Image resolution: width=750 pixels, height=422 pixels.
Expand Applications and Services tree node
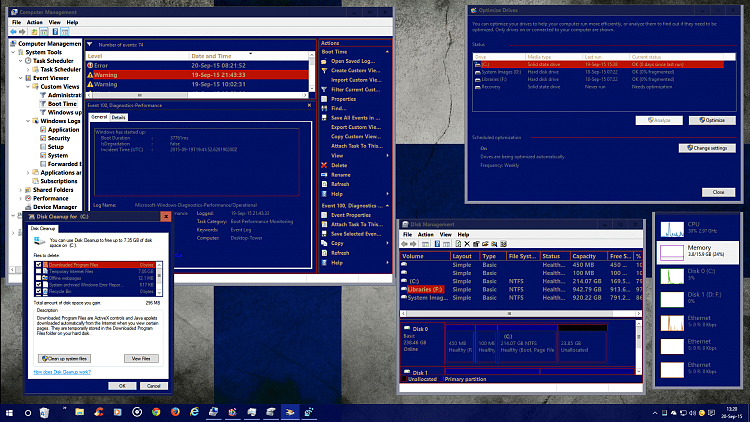(28, 173)
